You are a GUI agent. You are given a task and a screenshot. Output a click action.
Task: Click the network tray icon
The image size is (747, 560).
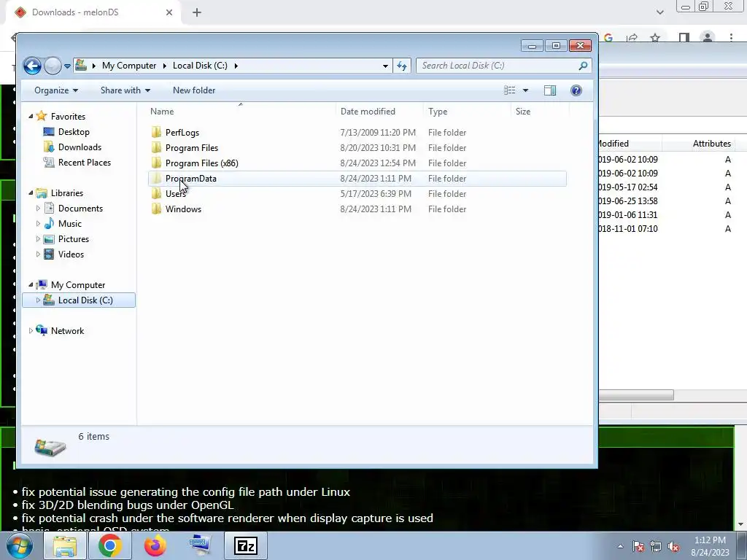coord(656,546)
